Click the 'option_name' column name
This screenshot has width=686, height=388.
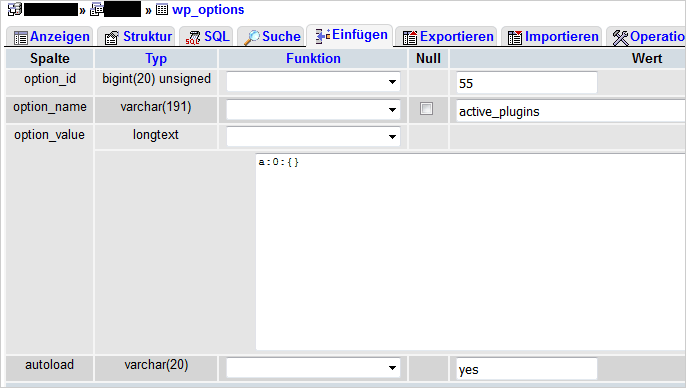(x=50, y=107)
